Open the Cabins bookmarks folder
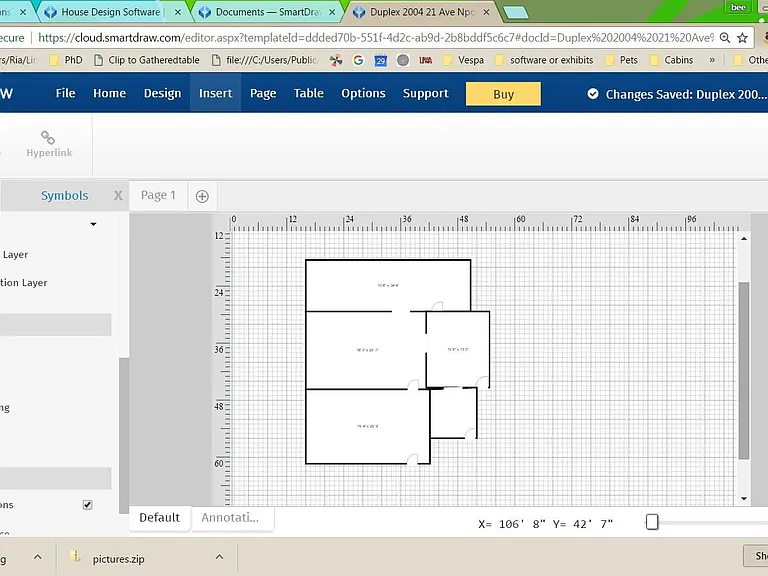 [x=671, y=60]
